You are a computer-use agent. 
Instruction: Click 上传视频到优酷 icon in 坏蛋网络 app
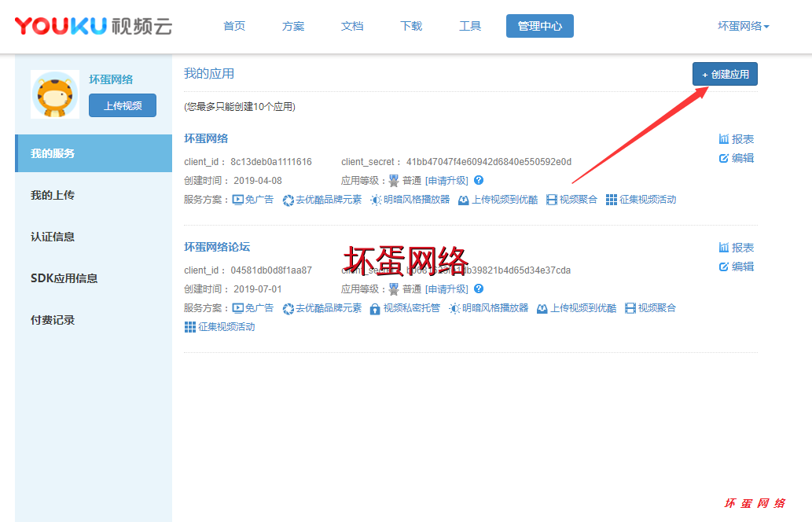tap(464, 200)
